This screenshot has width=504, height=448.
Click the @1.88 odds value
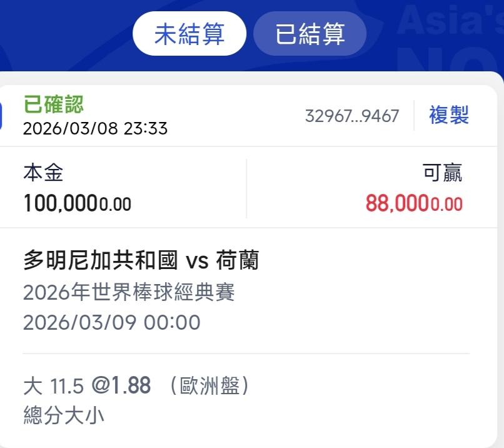click(121, 386)
